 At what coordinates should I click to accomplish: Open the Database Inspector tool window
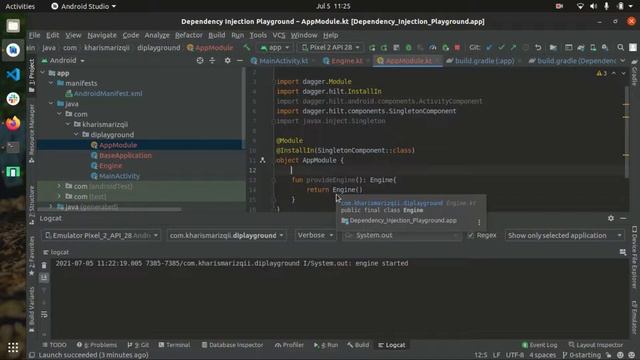tap(232, 345)
